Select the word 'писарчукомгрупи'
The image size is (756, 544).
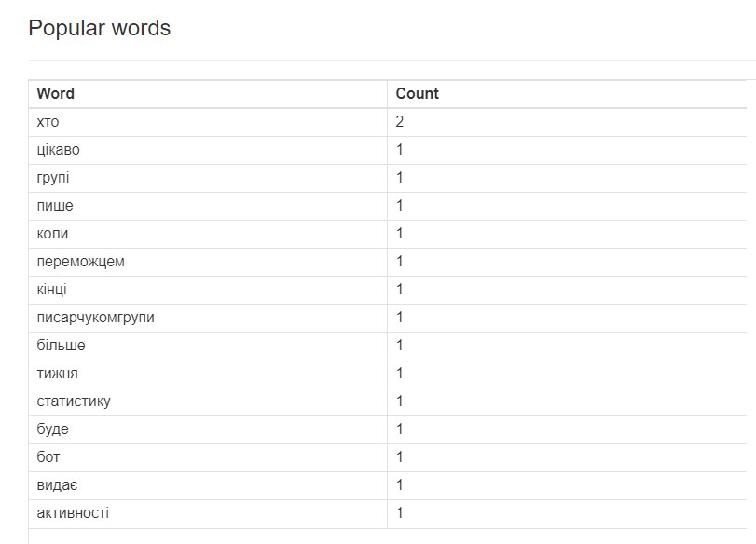(95, 318)
